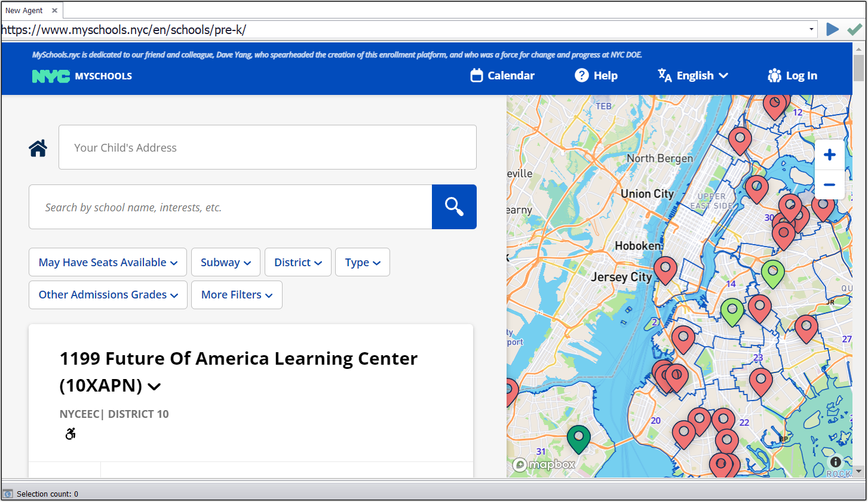This screenshot has height=502, width=868.
Task: Open the Calendar page
Action: 502,76
